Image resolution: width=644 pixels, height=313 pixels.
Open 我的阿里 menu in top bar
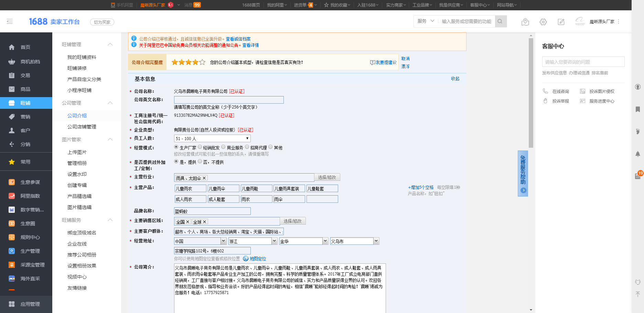[277, 5]
